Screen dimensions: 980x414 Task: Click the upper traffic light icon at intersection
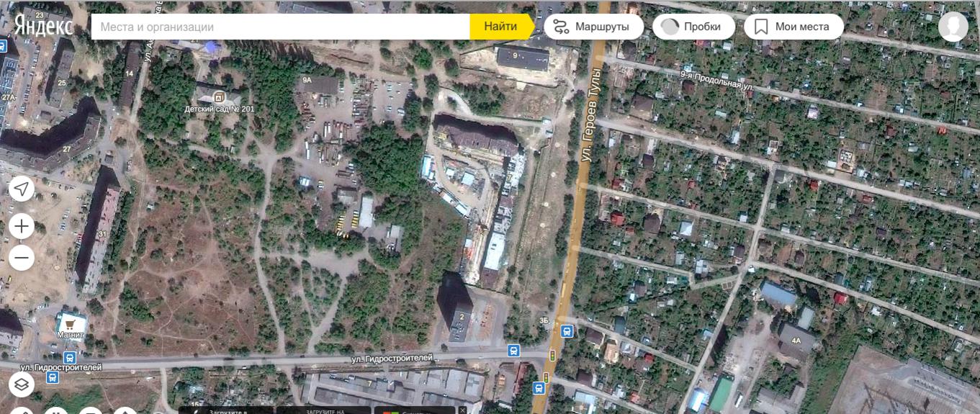(x=553, y=355)
